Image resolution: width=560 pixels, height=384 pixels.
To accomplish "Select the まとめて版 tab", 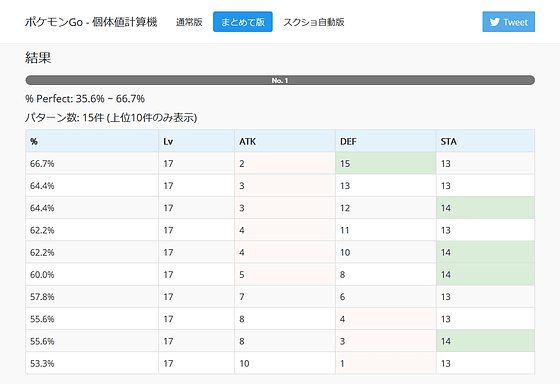I will click(243, 22).
